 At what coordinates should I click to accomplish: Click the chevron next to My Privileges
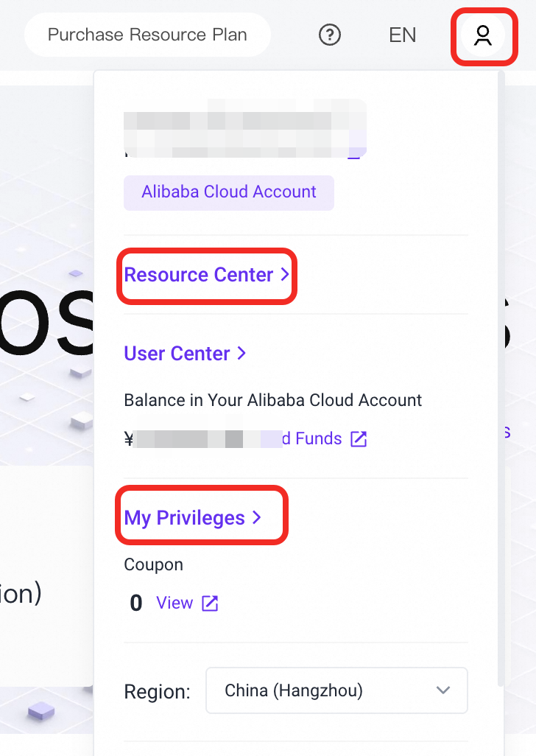[256, 518]
